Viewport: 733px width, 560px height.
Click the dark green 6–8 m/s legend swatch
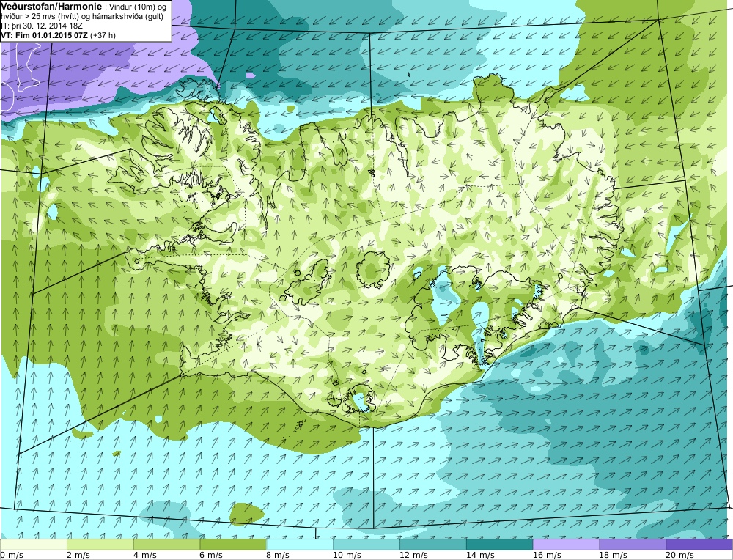[x=233, y=545]
